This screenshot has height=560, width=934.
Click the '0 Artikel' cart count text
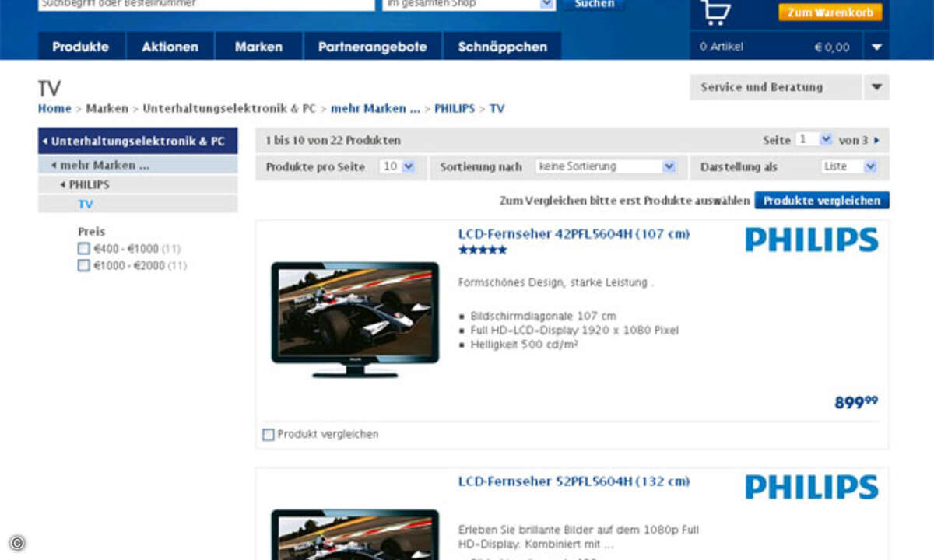point(722,47)
